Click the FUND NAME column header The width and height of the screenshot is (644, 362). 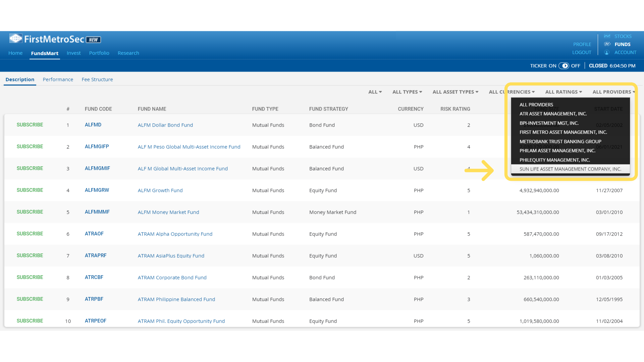click(x=152, y=109)
